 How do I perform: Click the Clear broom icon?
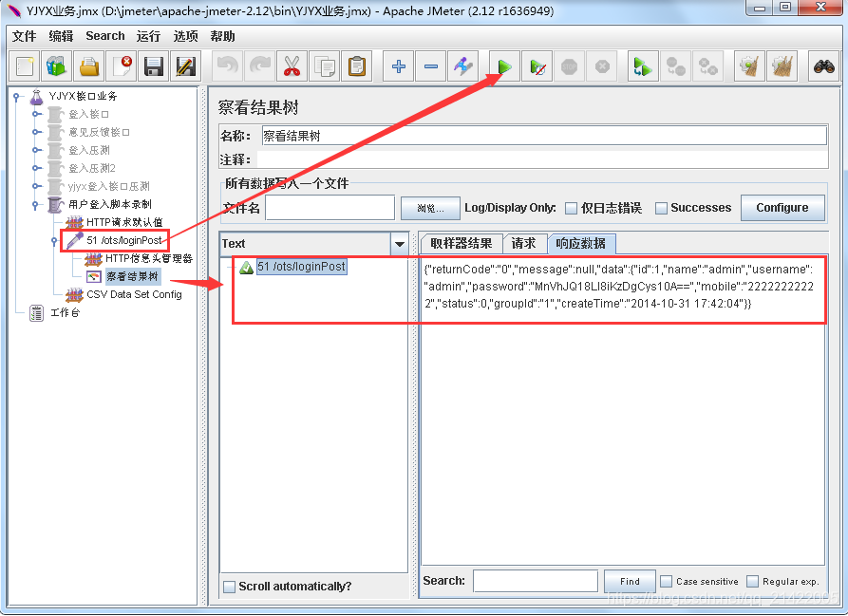click(749, 66)
